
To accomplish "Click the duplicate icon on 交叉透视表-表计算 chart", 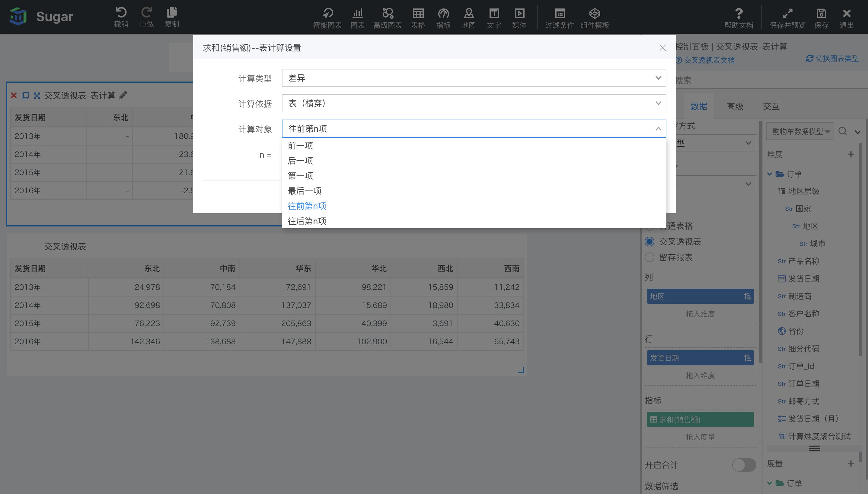I will pyautogui.click(x=25, y=96).
